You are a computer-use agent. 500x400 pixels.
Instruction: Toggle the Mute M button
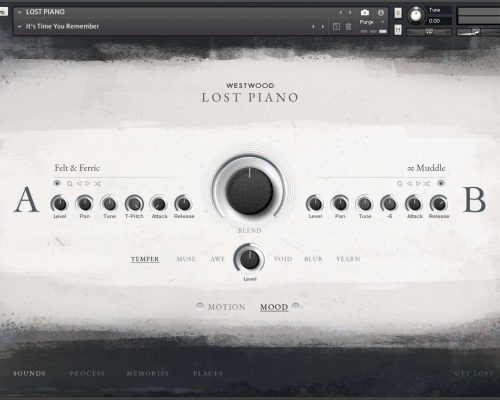click(x=398, y=30)
